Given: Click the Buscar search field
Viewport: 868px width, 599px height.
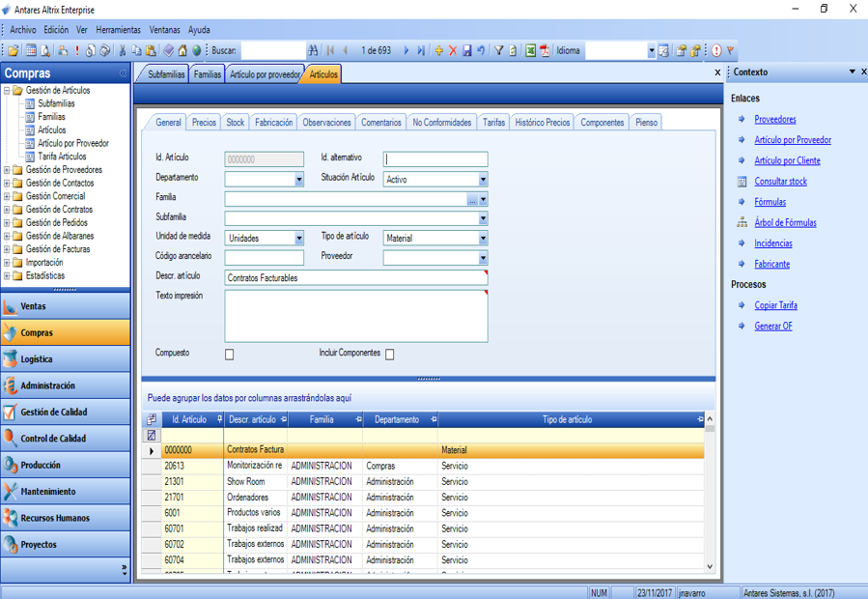Looking at the screenshot, I should pos(273,50).
